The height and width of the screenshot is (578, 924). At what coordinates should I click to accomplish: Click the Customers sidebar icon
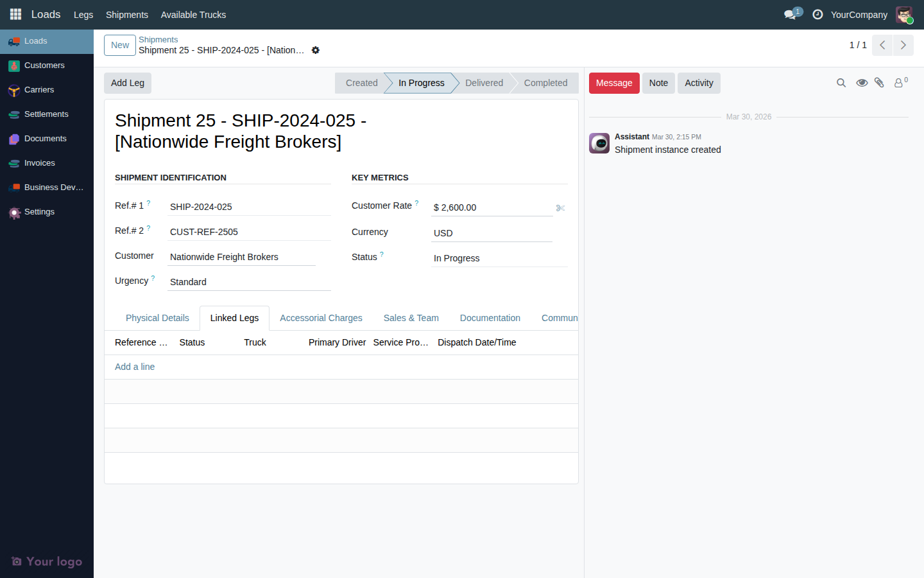pyautogui.click(x=14, y=66)
